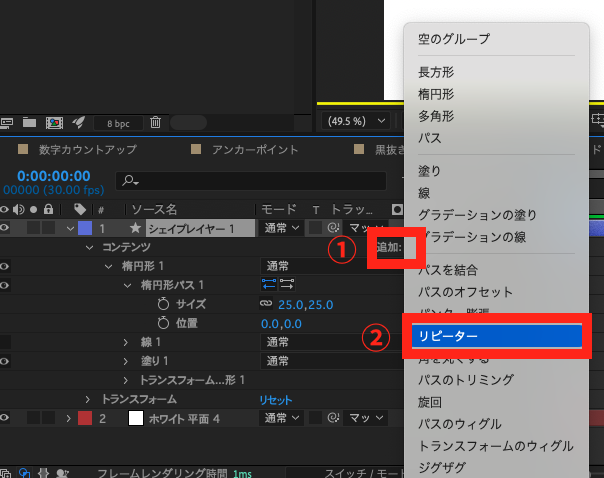Image resolution: width=604 pixels, height=478 pixels.
Task: Choose パスのトリミング in the menu
Action: [466, 380]
